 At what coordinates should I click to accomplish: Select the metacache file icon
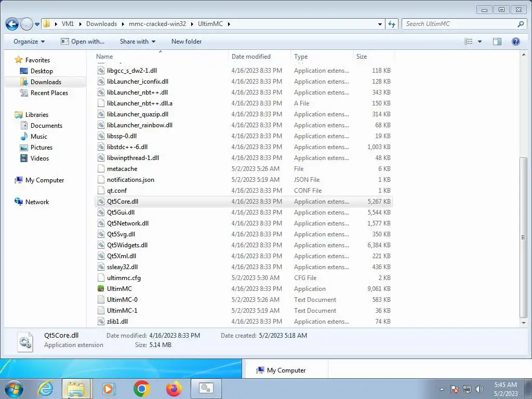[101, 169]
